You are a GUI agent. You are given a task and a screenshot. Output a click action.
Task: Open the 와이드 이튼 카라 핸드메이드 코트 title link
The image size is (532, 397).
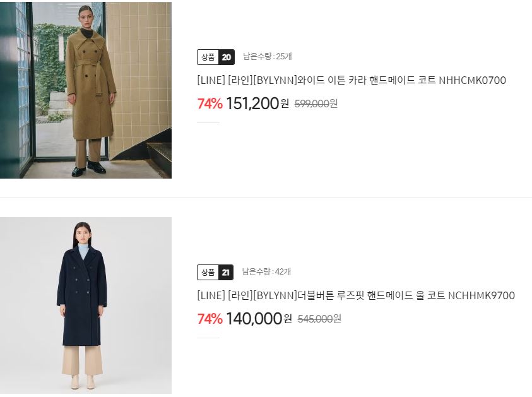[352, 80]
